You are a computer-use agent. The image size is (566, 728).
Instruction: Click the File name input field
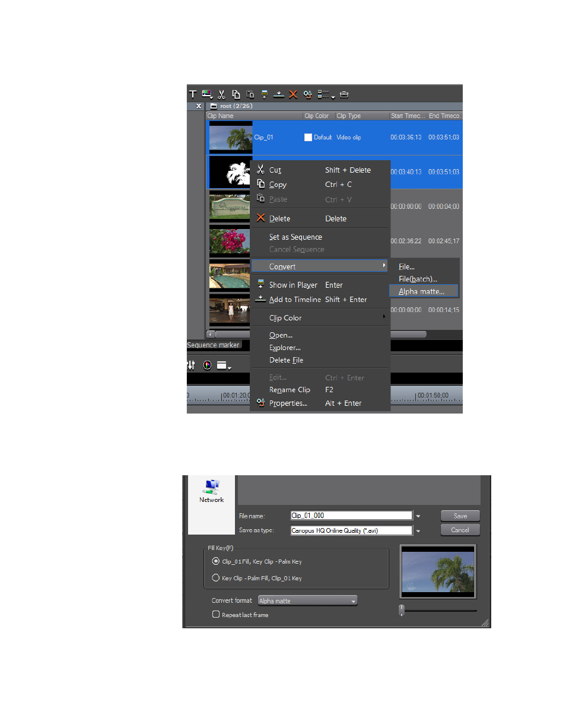coord(351,516)
